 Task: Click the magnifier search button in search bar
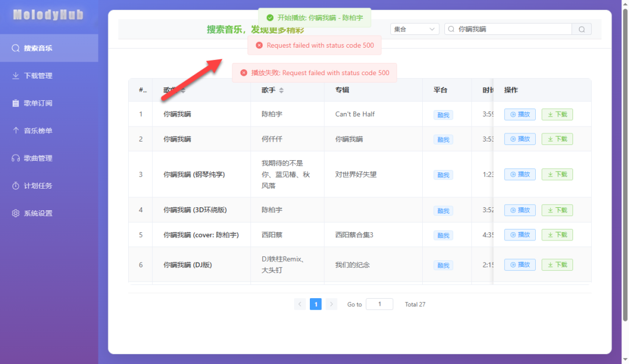(582, 29)
